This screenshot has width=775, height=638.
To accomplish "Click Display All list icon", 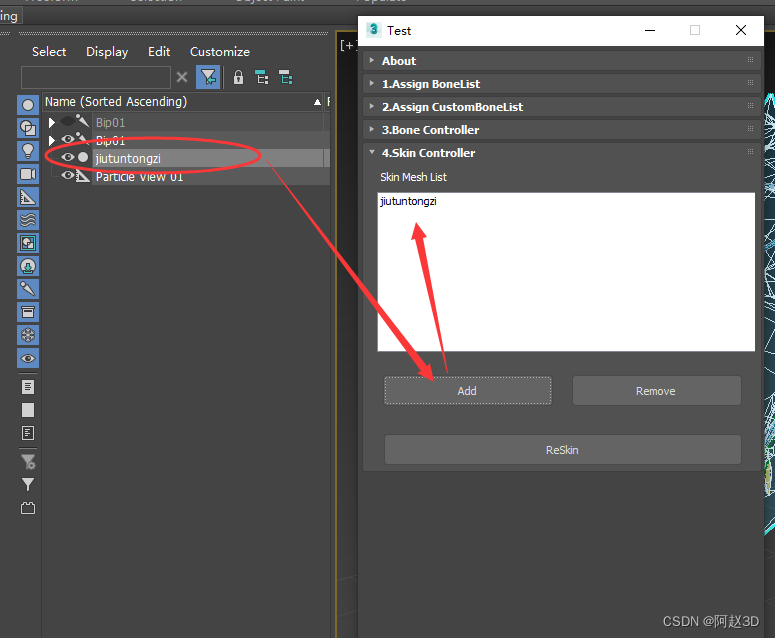I will click(28, 387).
